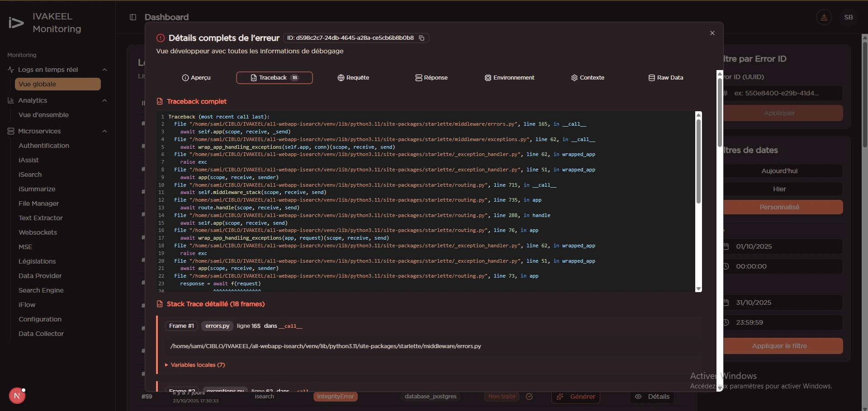Select Vue globale in sidebar
The image size is (868, 411).
58,84
